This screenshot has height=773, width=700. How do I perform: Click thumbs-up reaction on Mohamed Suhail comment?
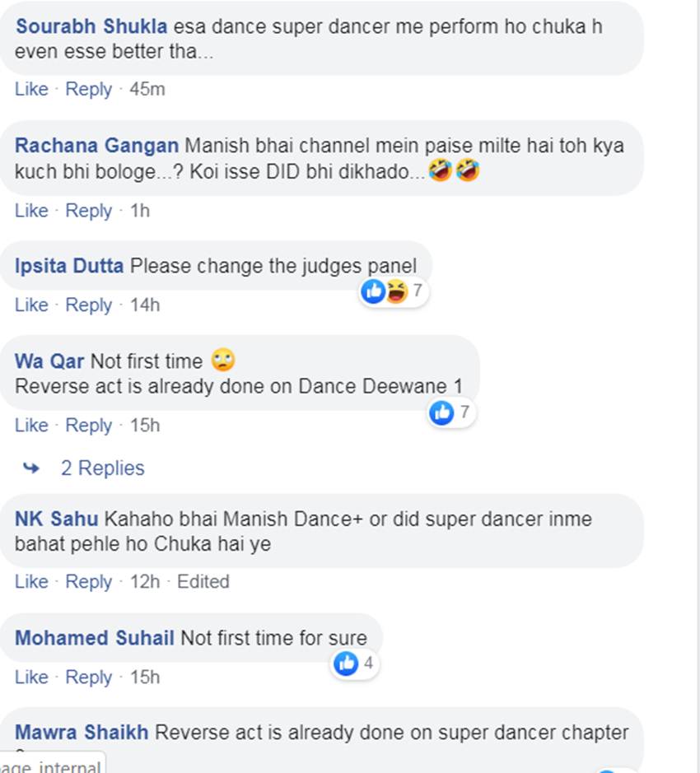(x=346, y=664)
